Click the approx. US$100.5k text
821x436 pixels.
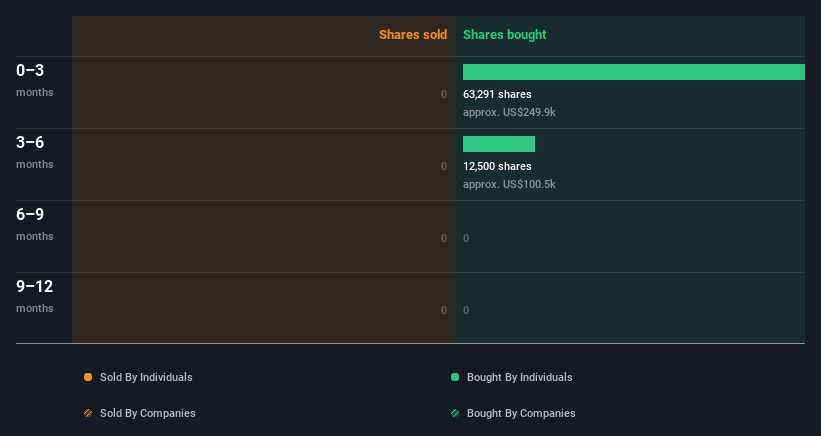pyautogui.click(x=509, y=184)
